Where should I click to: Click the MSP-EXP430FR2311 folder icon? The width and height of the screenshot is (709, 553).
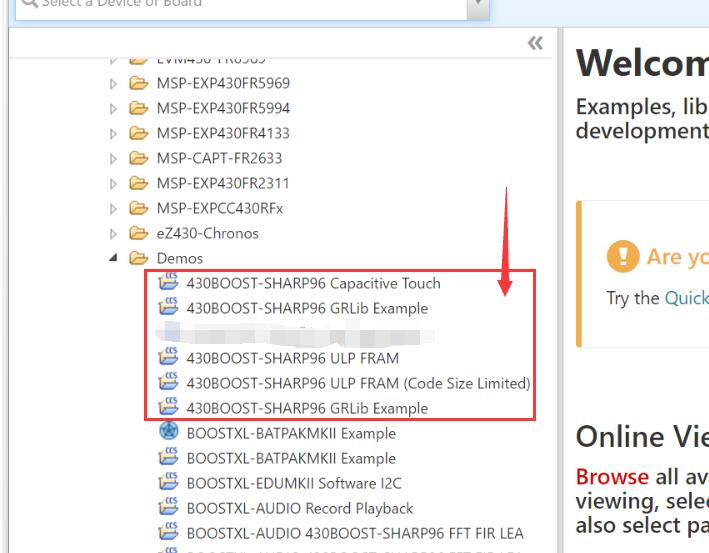[138, 183]
